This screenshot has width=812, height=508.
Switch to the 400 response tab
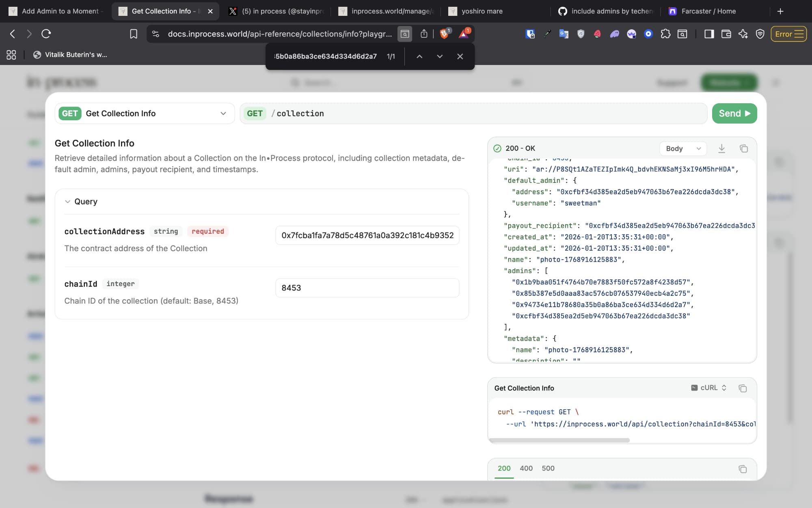[526, 468]
